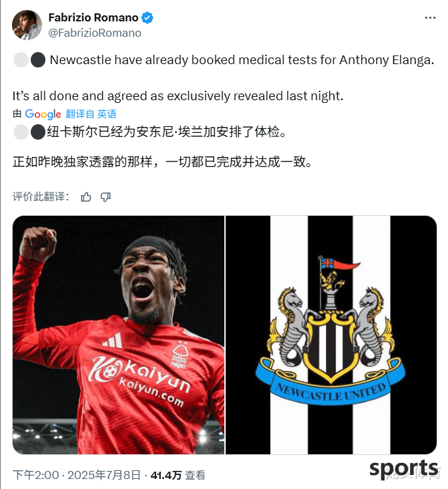
Task: Open the Elanga celebration photo
Action: (118, 335)
